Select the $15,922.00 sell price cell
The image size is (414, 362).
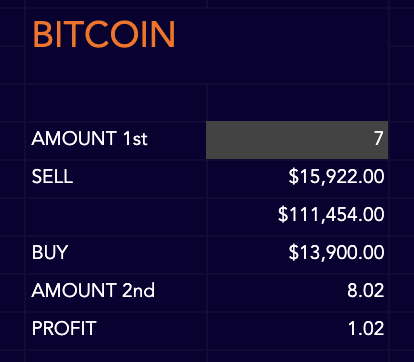(297, 179)
